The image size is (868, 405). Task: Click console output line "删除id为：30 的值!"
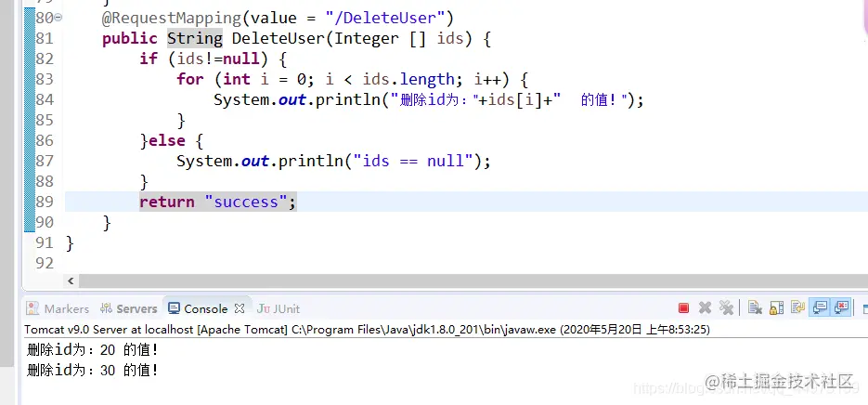click(93, 371)
